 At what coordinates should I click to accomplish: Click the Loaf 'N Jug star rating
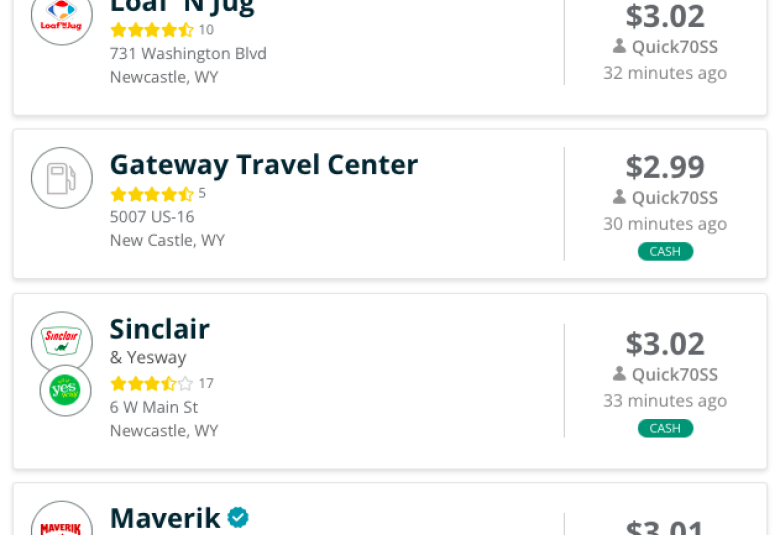tap(152, 30)
